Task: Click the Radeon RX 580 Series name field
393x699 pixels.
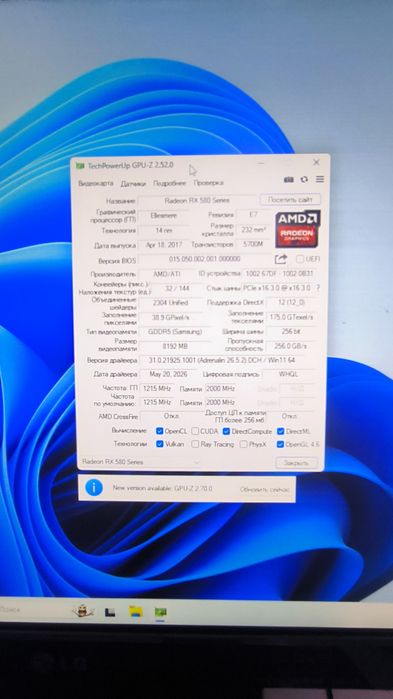Action: [197, 201]
